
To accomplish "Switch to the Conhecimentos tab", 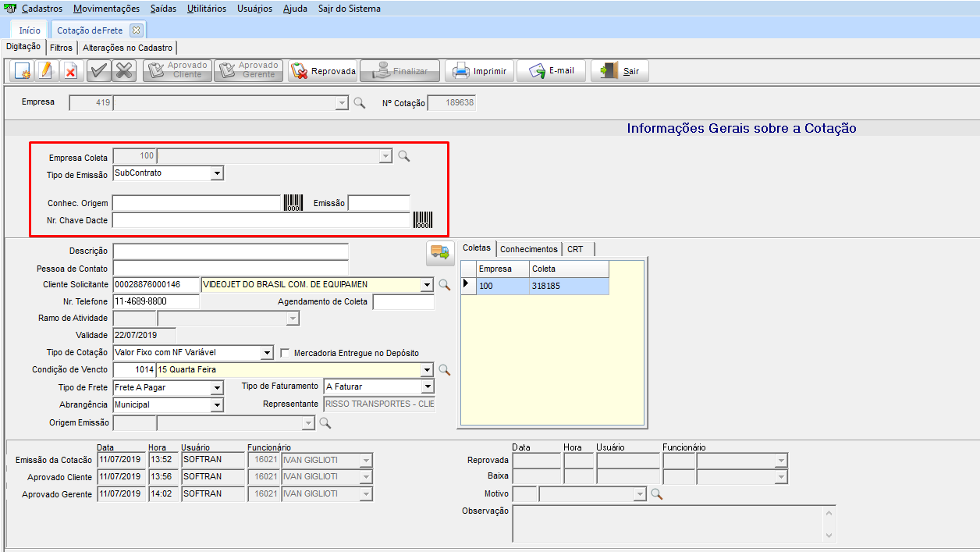I will (529, 249).
